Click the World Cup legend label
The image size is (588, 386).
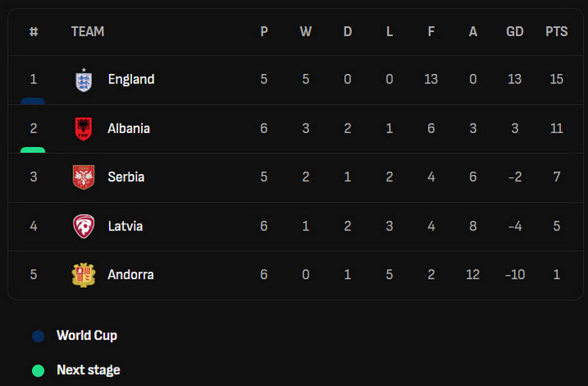click(87, 336)
